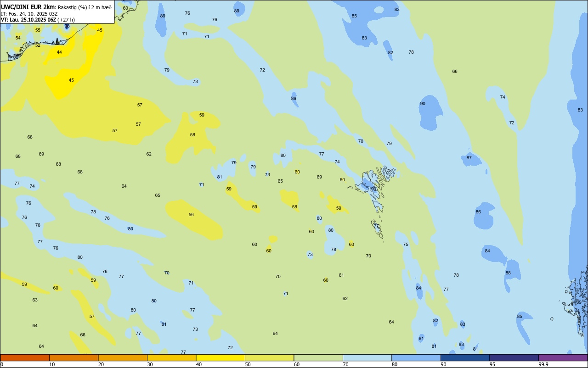Click the map humidity value "44"
Viewport: 588px width, 368px height.
(x=59, y=52)
